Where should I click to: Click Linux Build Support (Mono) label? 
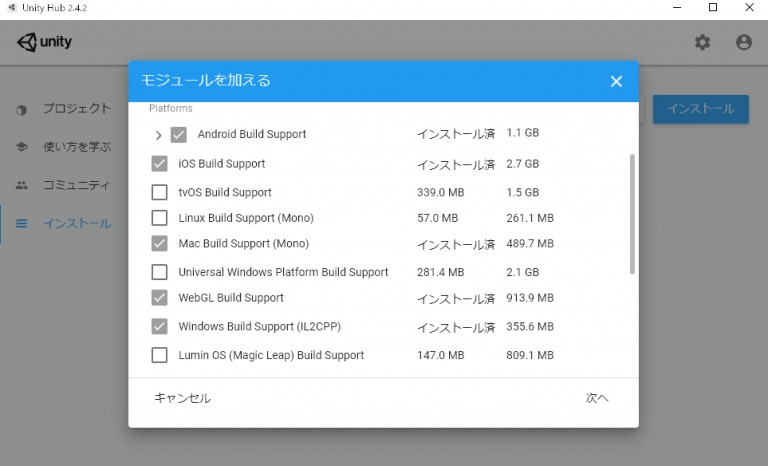click(x=246, y=218)
